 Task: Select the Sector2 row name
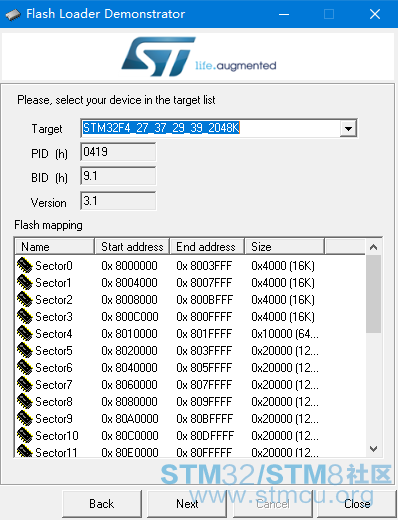54,300
